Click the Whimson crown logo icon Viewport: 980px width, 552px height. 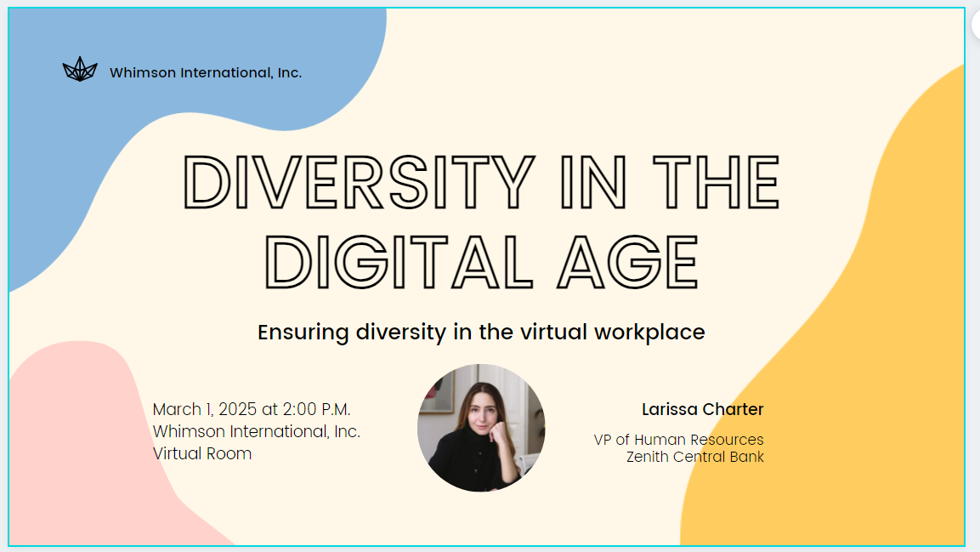click(80, 70)
